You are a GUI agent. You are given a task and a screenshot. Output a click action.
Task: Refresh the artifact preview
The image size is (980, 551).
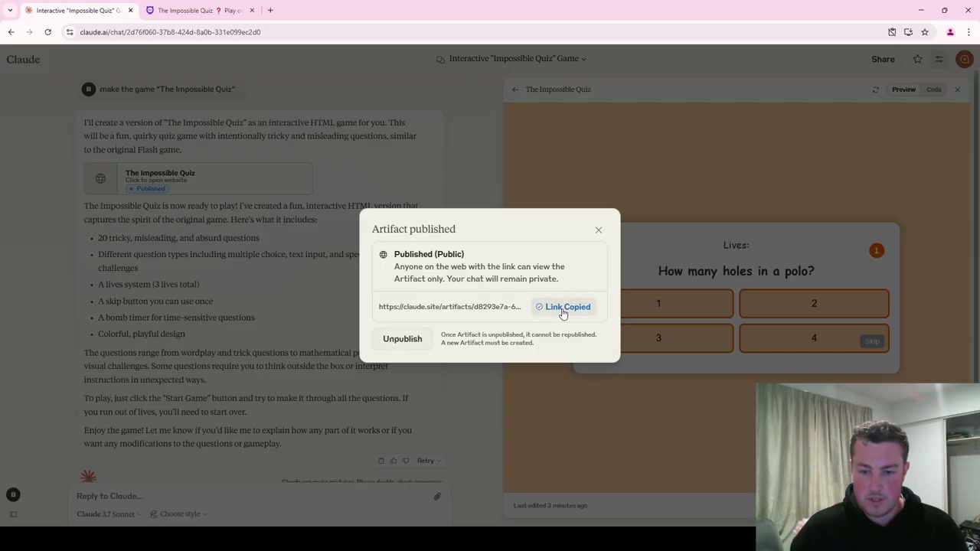(876, 90)
